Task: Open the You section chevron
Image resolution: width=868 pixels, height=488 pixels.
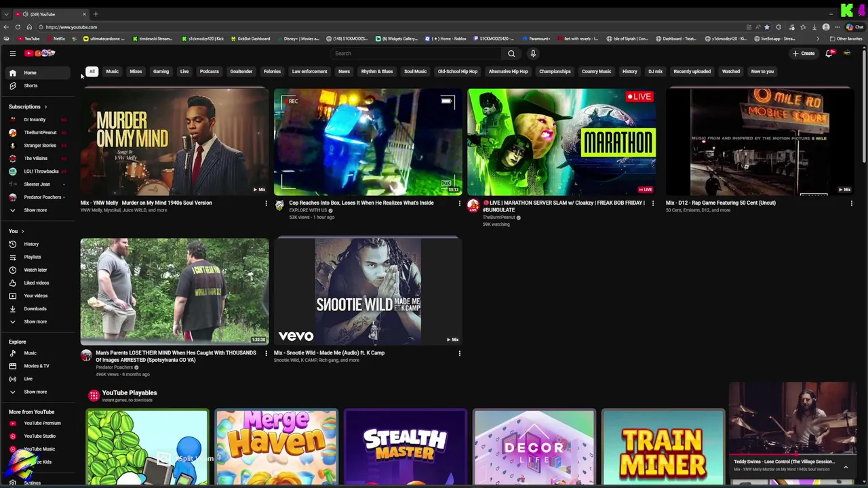Action: [x=22, y=231]
